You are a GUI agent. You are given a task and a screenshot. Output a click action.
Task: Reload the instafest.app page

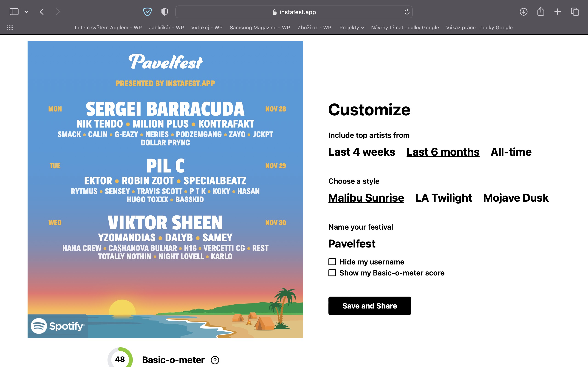click(407, 12)
